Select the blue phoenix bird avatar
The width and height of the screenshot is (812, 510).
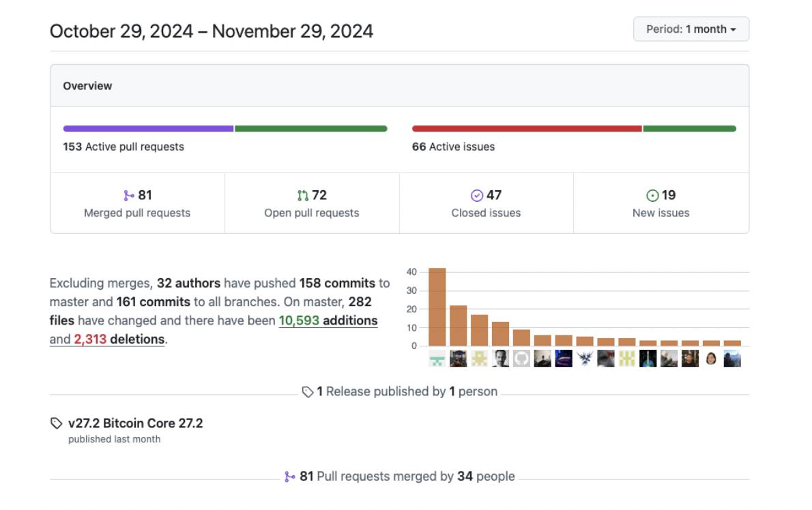click(x=584, y=358)
